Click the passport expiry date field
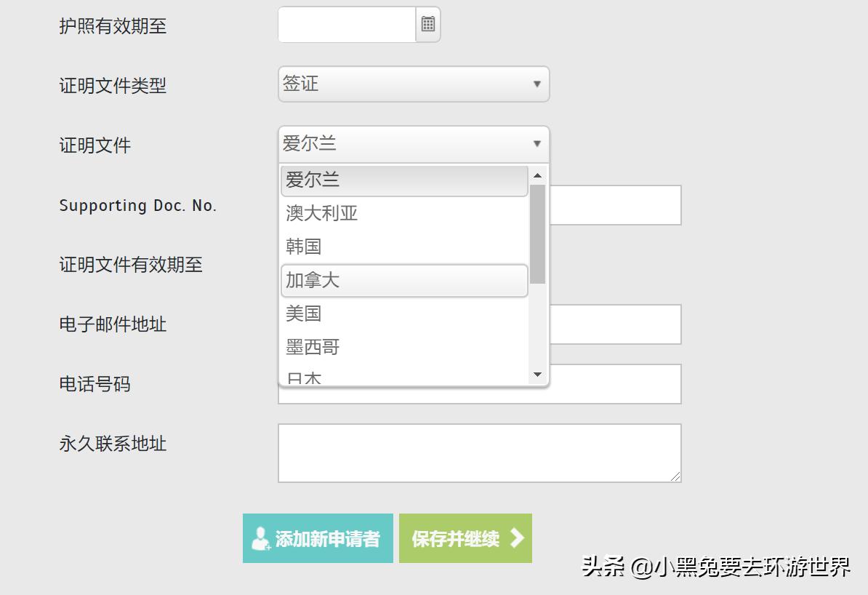The height and width of the screenshot is (595, 868). coord(347,25)
